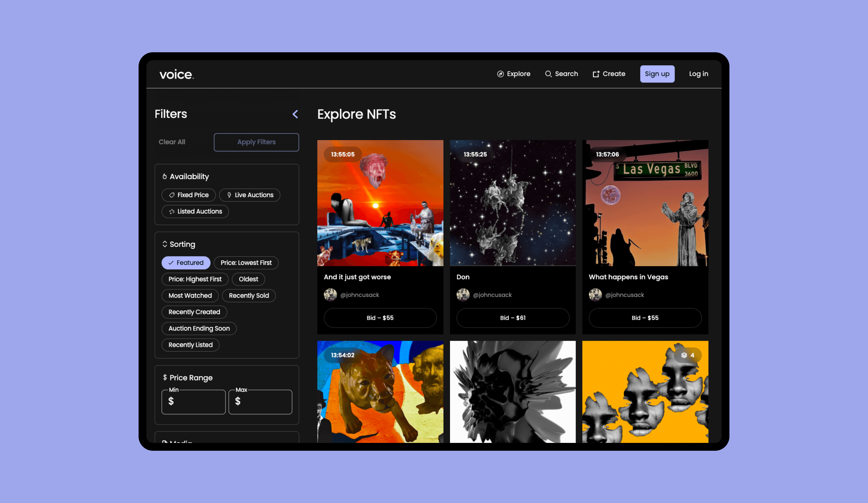Click avatar on And it just got worse card
868x503 pixels.
tap(330, 295)
